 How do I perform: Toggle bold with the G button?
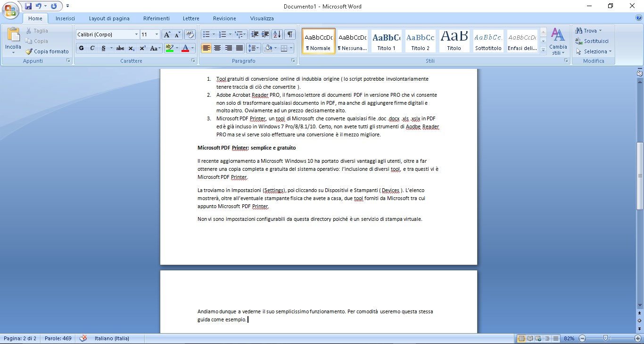click(x=82, y=48)
